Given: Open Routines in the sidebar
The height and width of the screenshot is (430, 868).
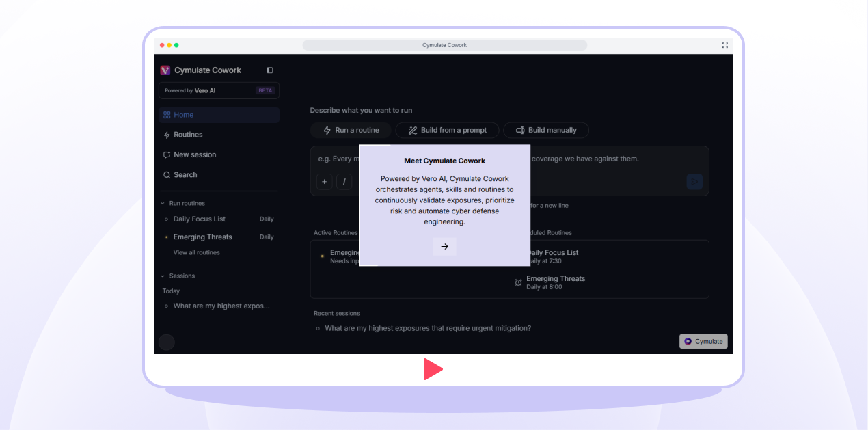Looking at the screenshot, I should tap(219, 135).
